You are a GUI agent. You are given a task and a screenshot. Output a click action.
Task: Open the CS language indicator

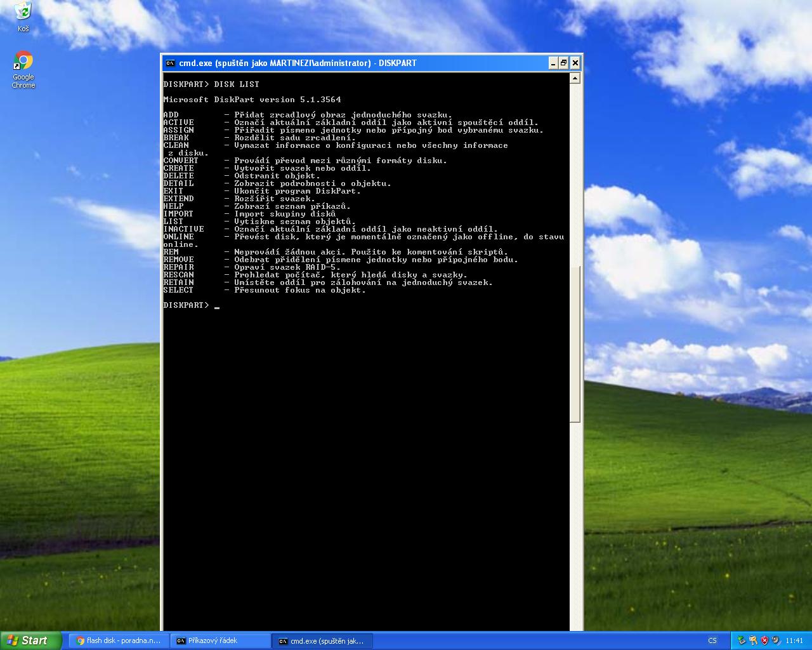click(x=712, y=641)
